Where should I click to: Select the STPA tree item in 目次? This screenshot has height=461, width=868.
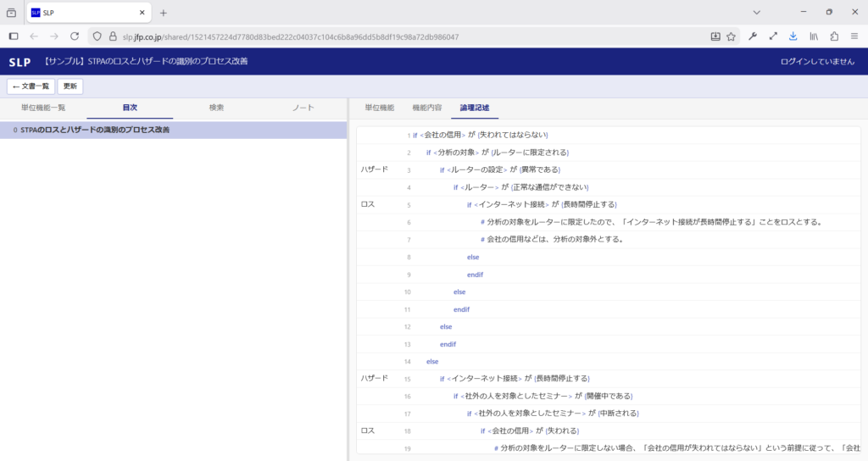click(x=94, y=130)
